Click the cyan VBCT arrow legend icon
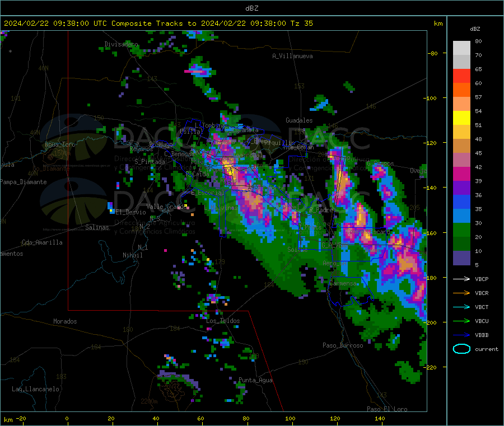This screenshot has height=426, width=504. pyautogui.click(x=461, y=307)
